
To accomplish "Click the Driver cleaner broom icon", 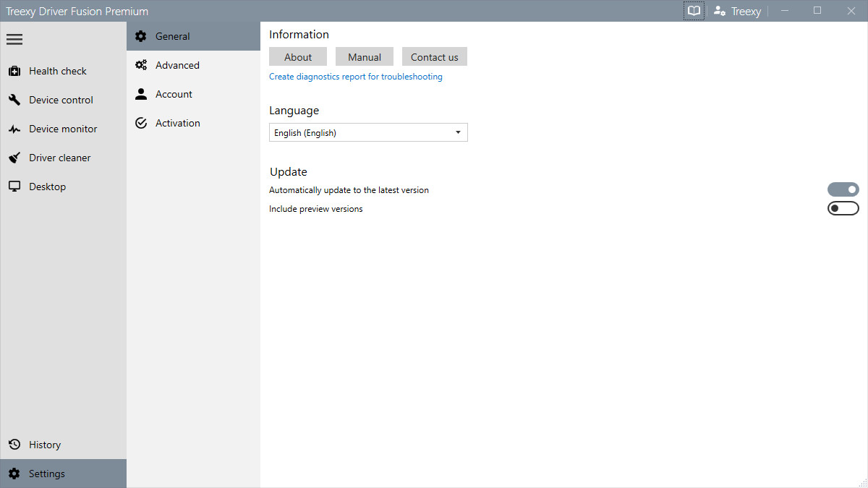I will (x=14, y=158).
